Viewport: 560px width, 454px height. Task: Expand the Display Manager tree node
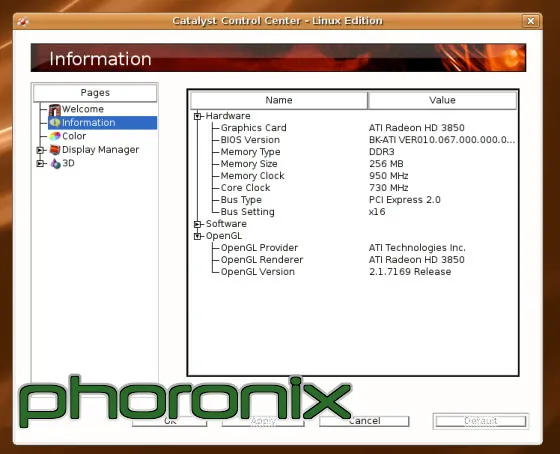coord(40,150)
